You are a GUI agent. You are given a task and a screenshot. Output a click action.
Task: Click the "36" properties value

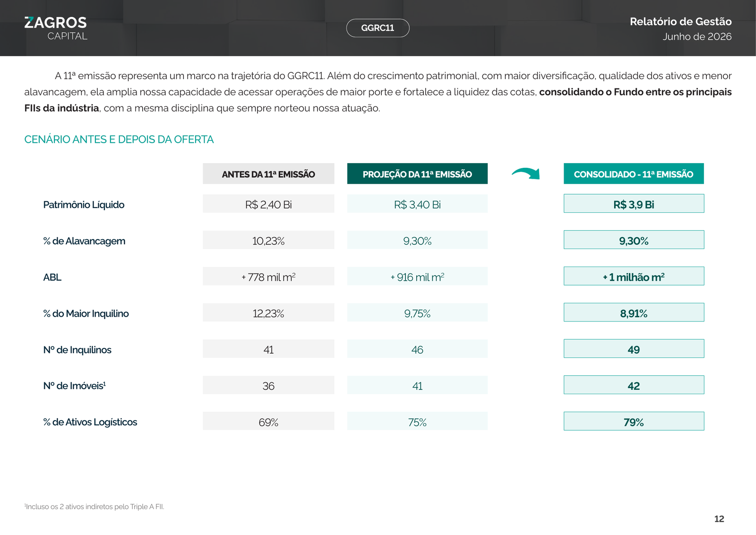click(x=268, y=386)
